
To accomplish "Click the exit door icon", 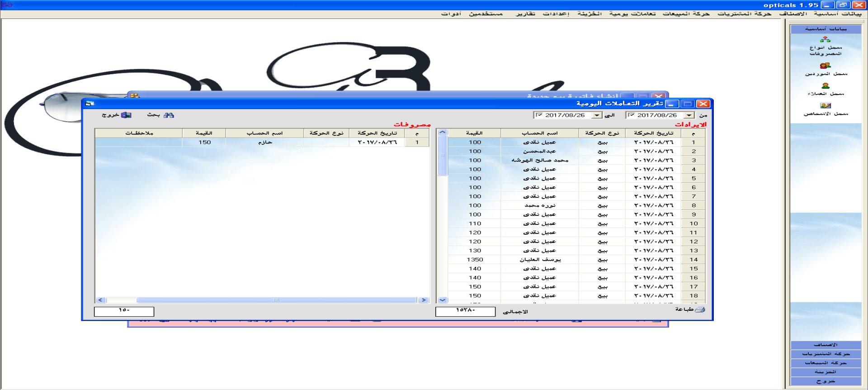I will click(x=127, y=115).
